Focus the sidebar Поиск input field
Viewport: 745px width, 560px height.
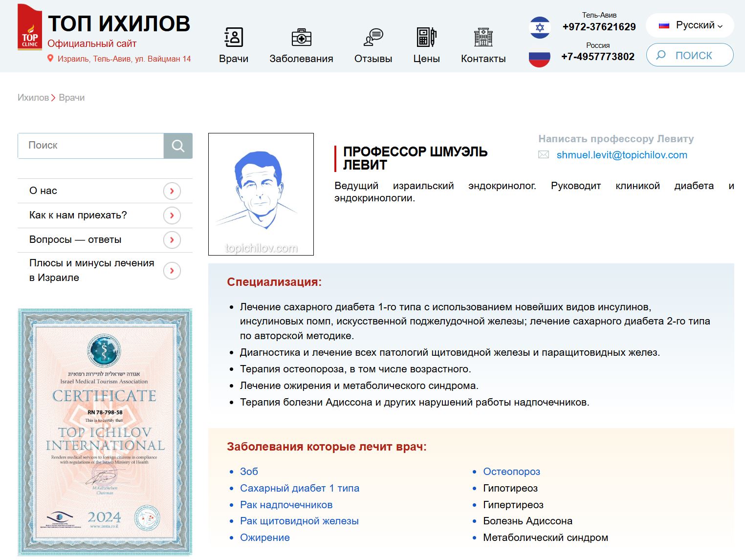(x=91, y=146)
